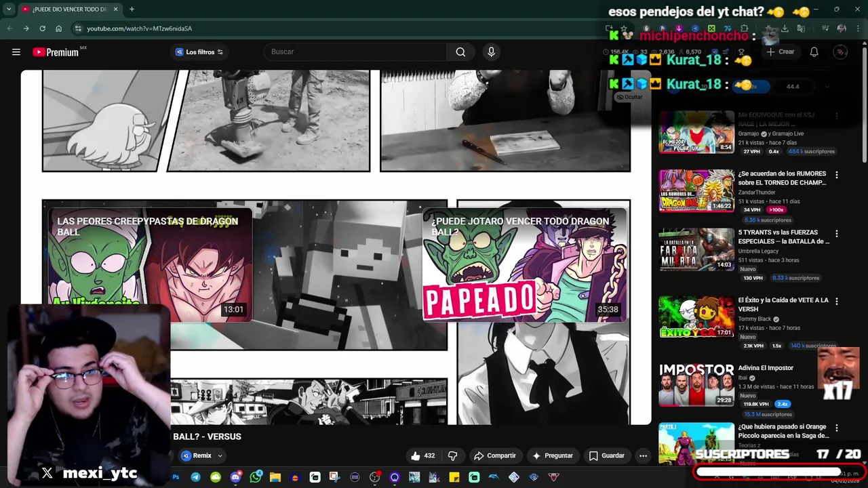Screen dimensions: 868x488
Task: Launch Photoshop from the taskbar
Action: [x=176, y=477]
